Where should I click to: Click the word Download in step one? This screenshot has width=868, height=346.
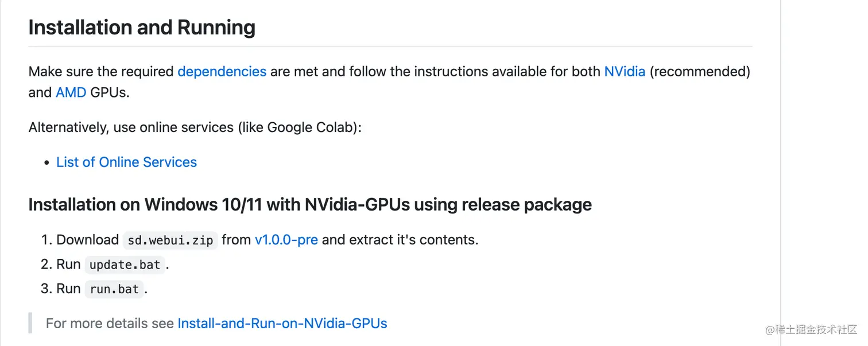pyautogui.click(x=87, y=240)
